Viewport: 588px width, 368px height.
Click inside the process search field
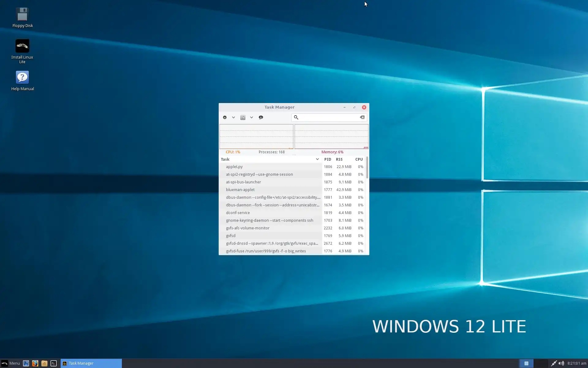point(328,117)
